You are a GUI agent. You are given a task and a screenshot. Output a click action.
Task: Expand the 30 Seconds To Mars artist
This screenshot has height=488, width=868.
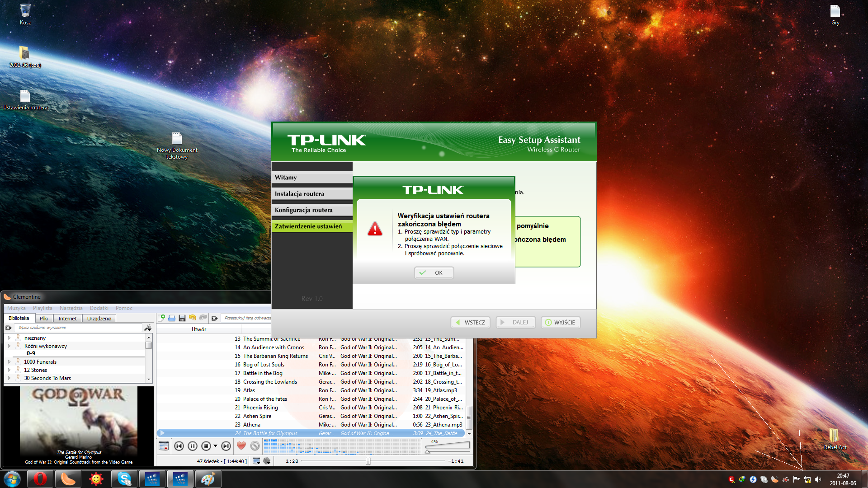point(9,378)
